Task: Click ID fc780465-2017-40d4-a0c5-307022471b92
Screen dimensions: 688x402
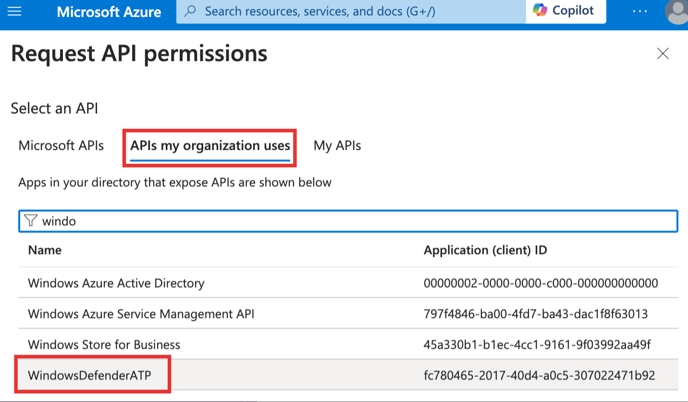Action: (x=539, y=375)
